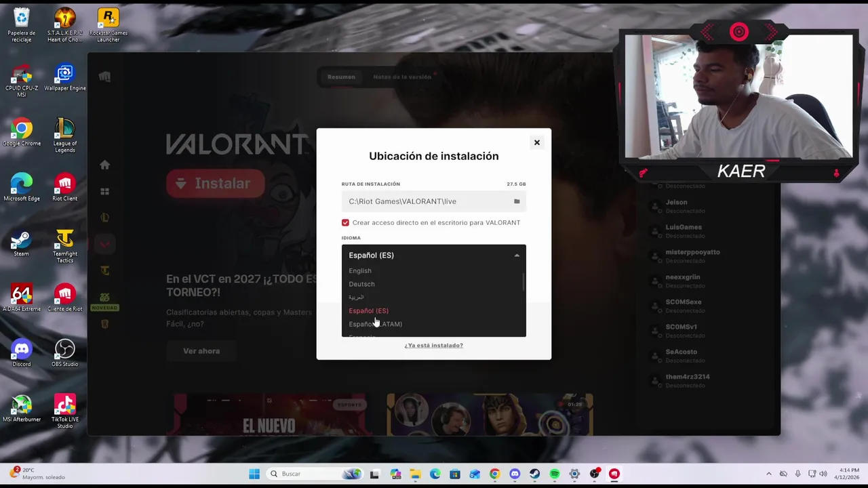The image size is (868, 488).
Task: Collapse the Español (ES) language dropdown
Action: pyautogui.click(x=433, y=255)
